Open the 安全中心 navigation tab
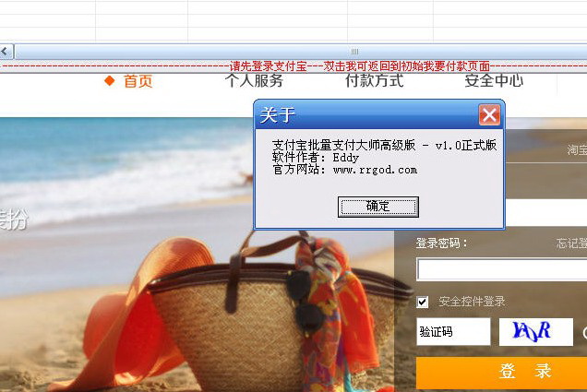 click(x=494, y=80)
